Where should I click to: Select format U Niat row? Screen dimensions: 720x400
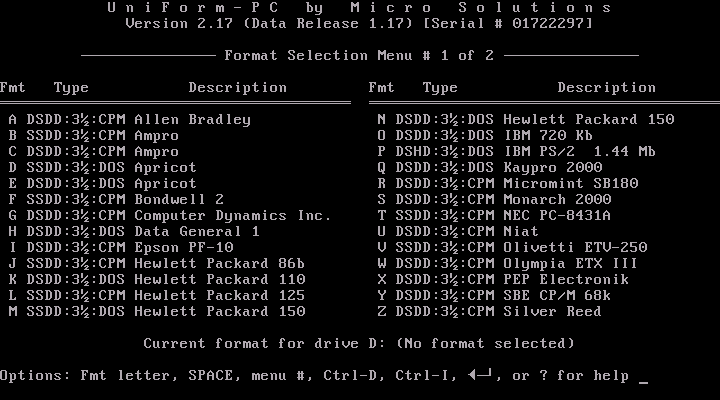click(458, 231)
